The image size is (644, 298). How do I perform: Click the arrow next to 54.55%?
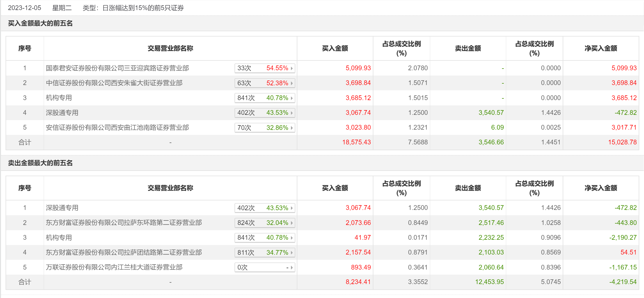[x=292, y=68]
